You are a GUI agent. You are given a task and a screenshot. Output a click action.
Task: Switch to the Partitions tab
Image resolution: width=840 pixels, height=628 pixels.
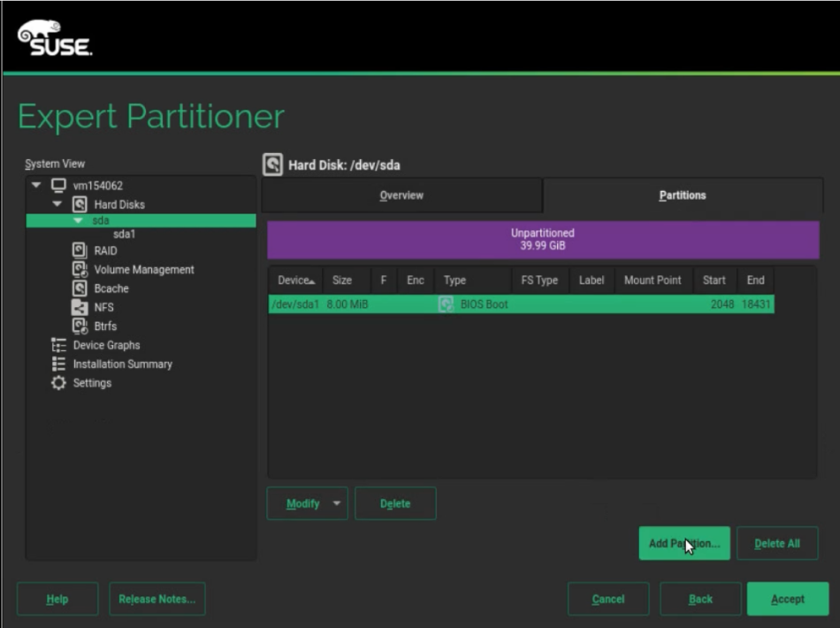point(683,195)
